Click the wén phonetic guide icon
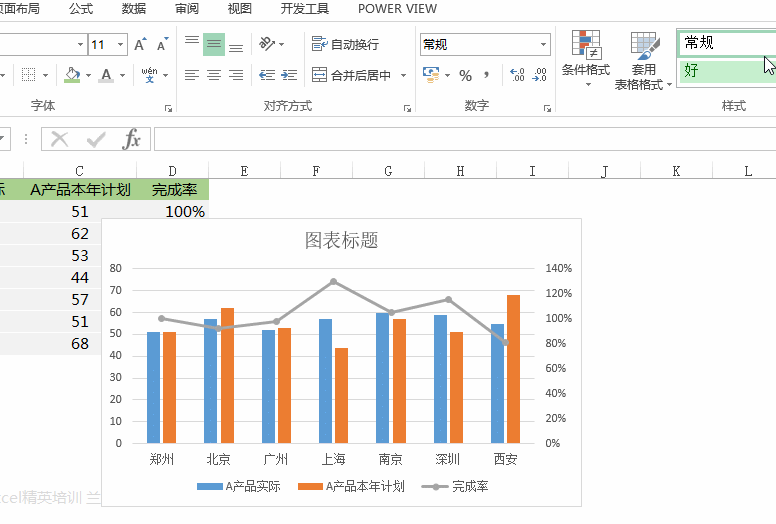Image resolution: width=776 pixels, height=524 pixels. coord(149,75)
